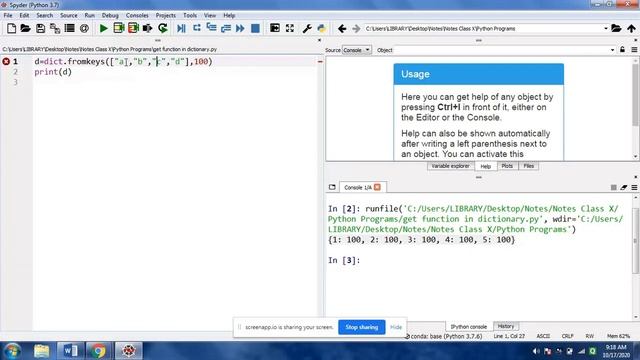Click Stop sharing button
The image size is (640, 360).
[x=362, y=327]
